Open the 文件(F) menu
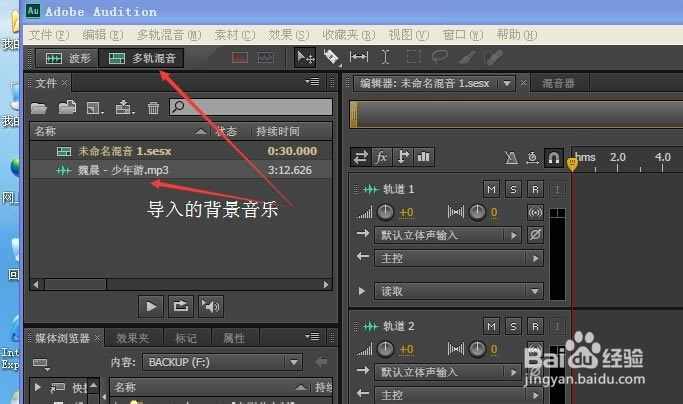Viewport: 683px width, 404px height. [49, 35]
